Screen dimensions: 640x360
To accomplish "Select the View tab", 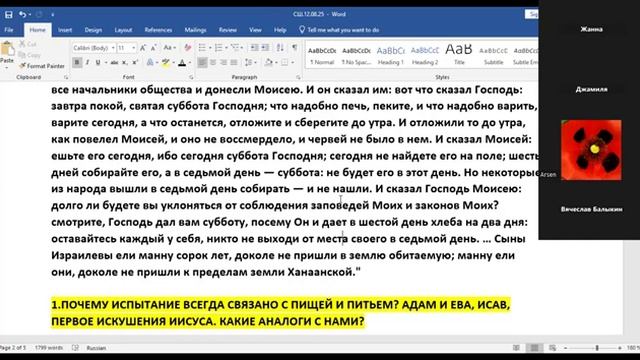I will point(255,30).
